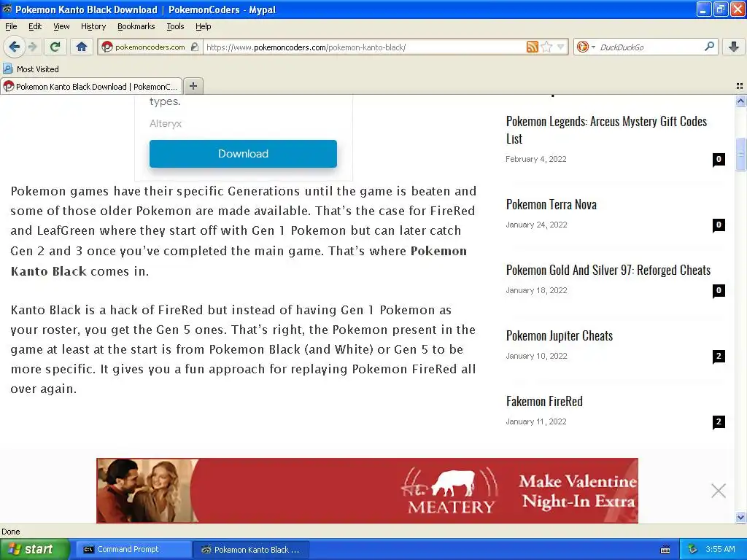Expand the URL history dropdown arrow
This screenshot has width=747, height=560.
[x=561, y=47]
